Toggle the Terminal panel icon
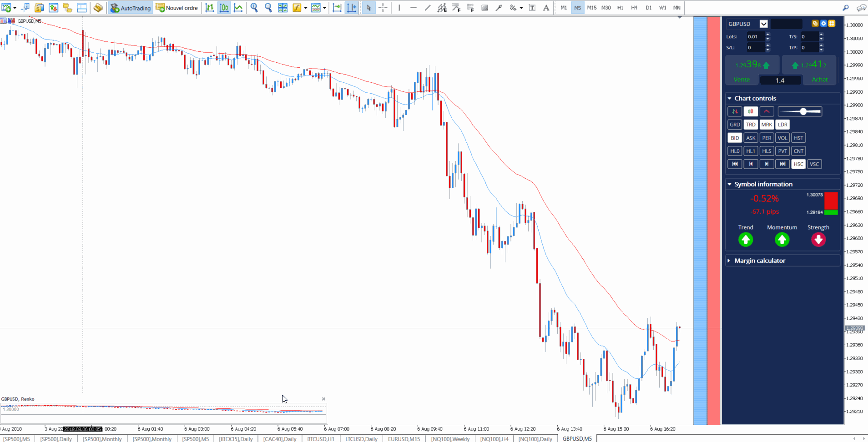This screenshot has height=442, width=868. point(82,8)
